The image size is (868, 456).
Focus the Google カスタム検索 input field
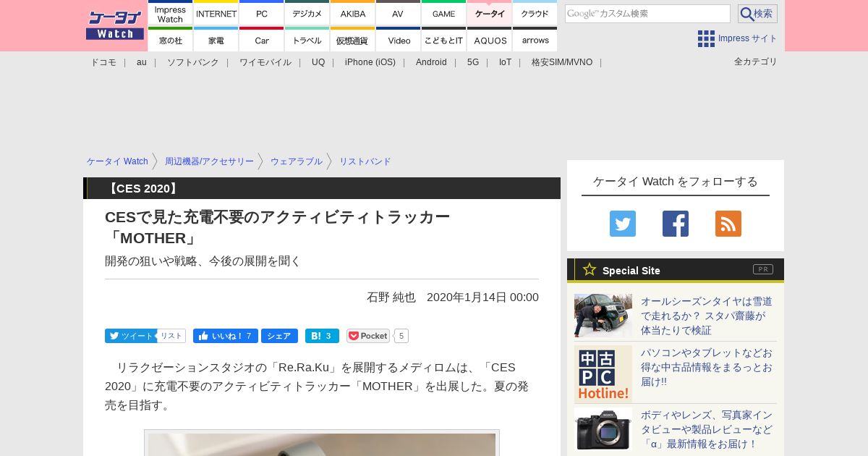click(x=647, y=14)
